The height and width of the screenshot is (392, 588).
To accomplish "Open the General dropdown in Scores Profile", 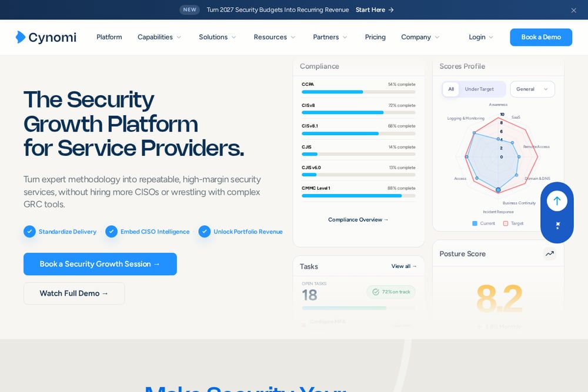I will [x=532, y=89].
